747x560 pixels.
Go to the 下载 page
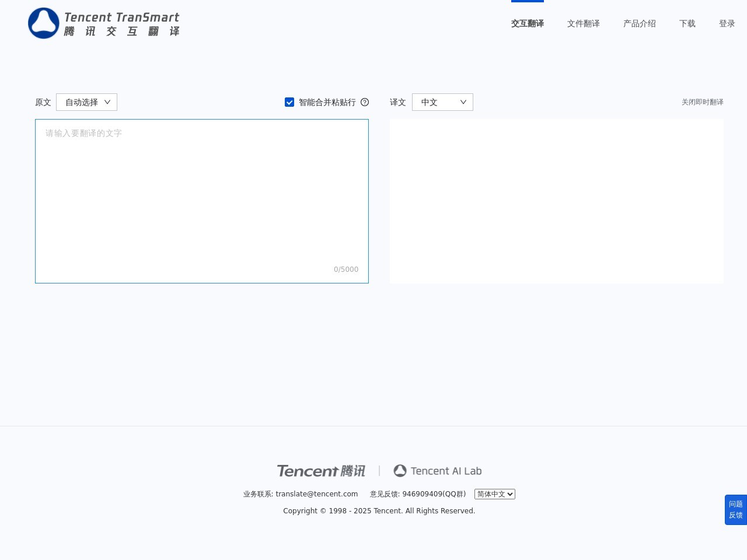(687, 23)
